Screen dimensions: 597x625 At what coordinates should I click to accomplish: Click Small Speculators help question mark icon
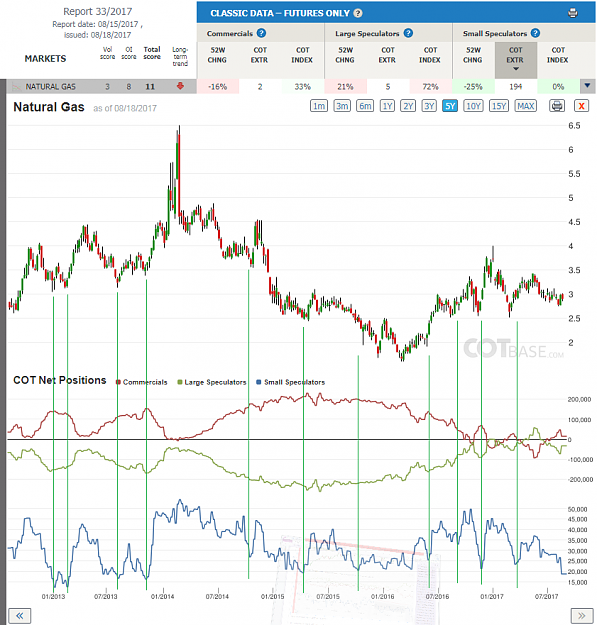click(x=535, y=33)
